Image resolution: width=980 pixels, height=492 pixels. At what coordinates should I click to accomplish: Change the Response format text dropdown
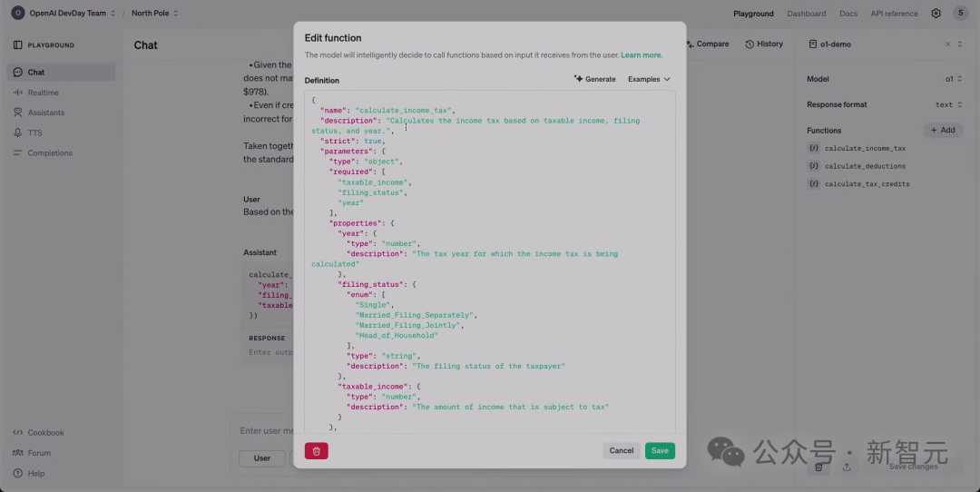click(948, 104)
